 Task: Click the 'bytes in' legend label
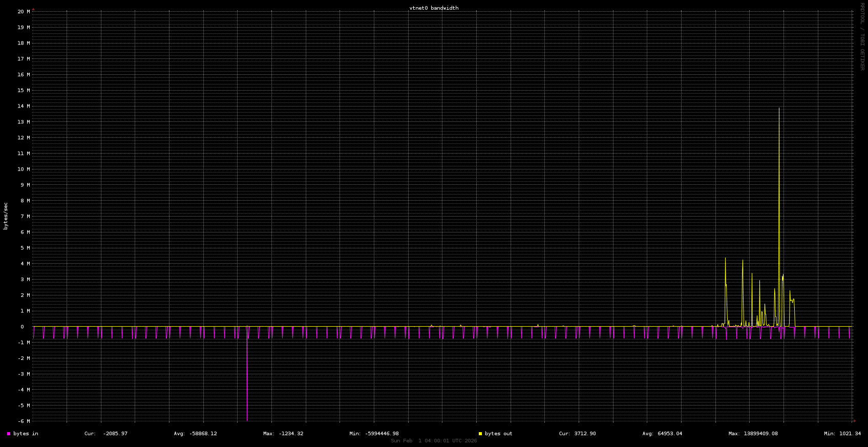click(x=26, y=434)
